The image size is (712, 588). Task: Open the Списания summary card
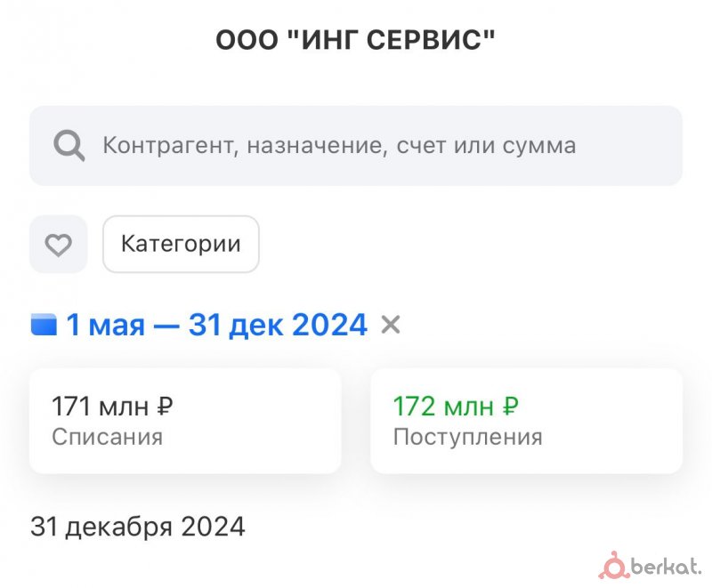pyautogui.click(x=185, y=421)
